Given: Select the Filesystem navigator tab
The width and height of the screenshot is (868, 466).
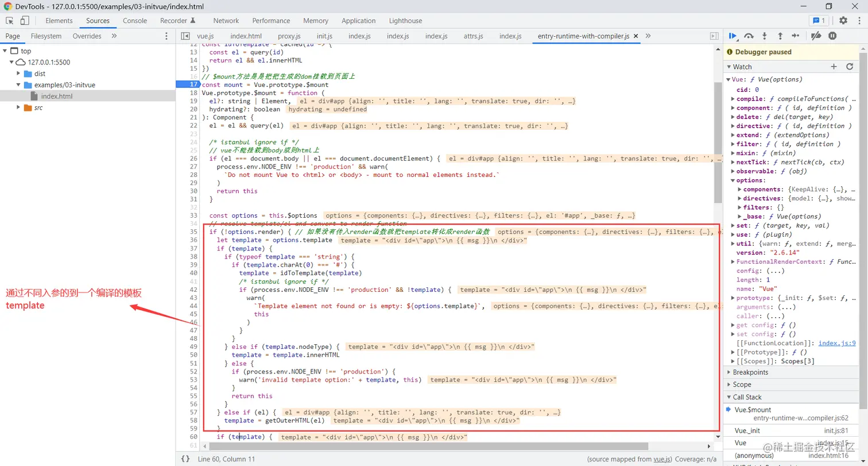Looking at the screenshot, I should coord(46,36).
